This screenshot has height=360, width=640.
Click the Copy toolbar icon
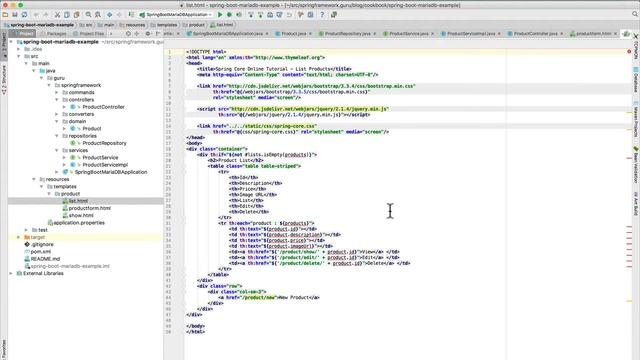[67, 15]
